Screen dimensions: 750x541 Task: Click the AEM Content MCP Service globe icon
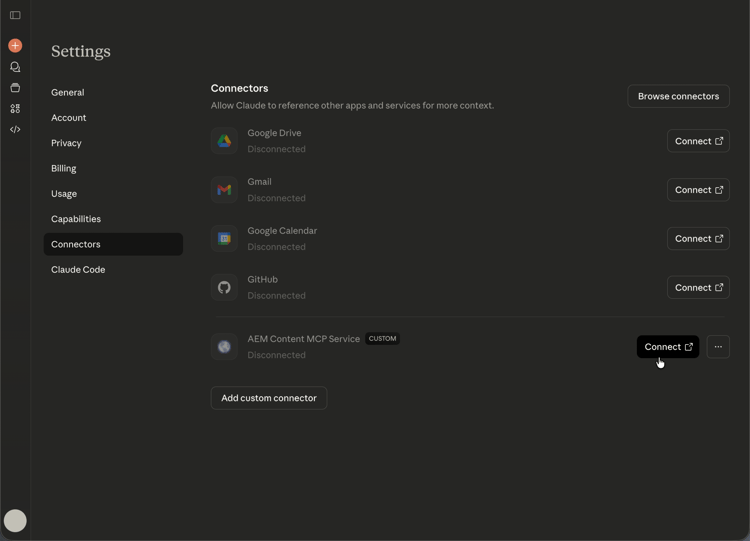coord(224,346)
